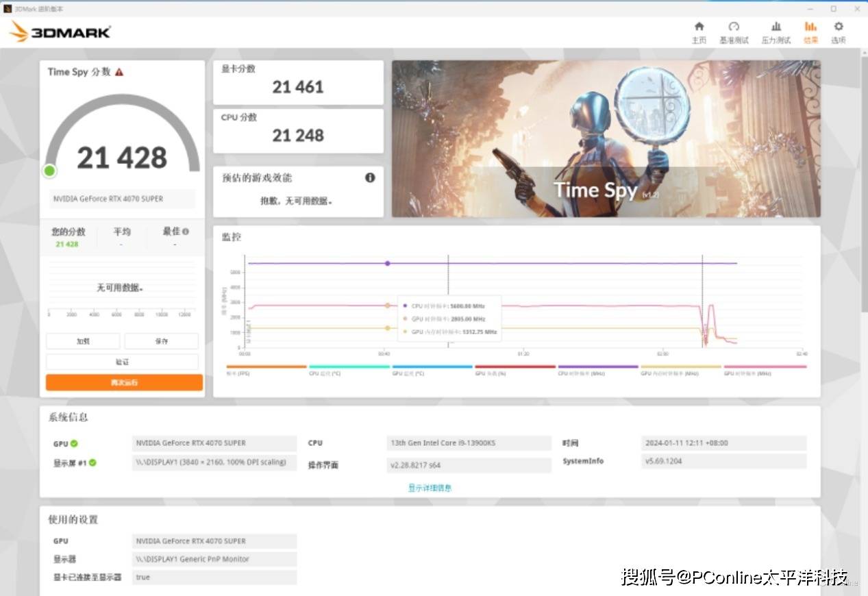Switch to the 结果 results tab
This screenshot has width=868, height=596.
tap(810, 32)
